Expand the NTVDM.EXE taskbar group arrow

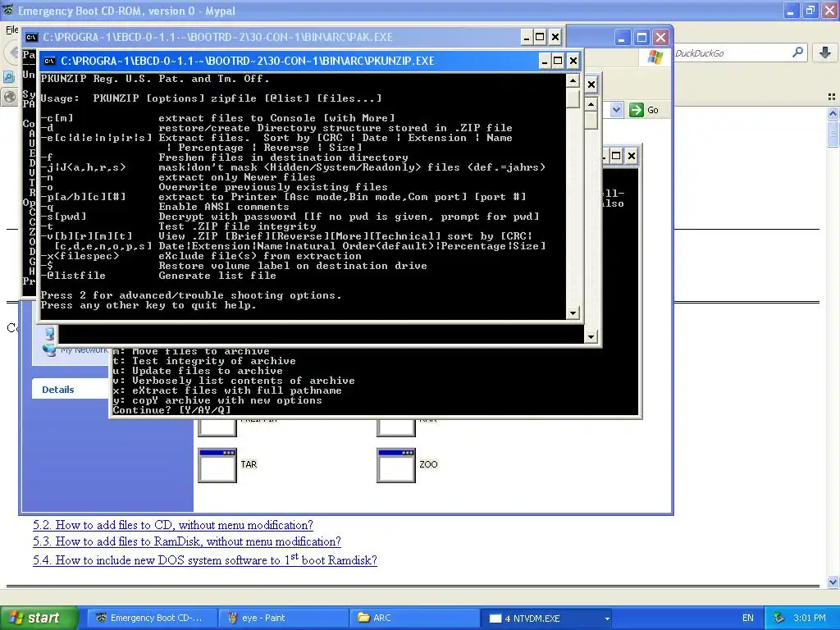607,619
